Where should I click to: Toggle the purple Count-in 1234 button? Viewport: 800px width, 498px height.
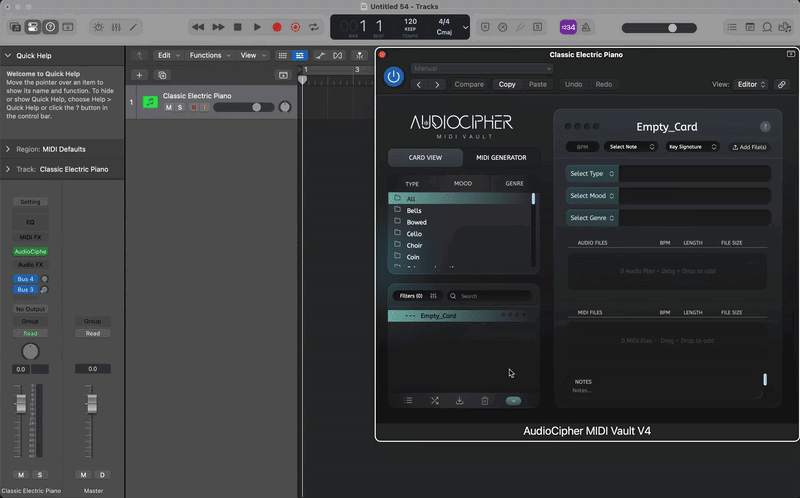click(x=568, y=27)
